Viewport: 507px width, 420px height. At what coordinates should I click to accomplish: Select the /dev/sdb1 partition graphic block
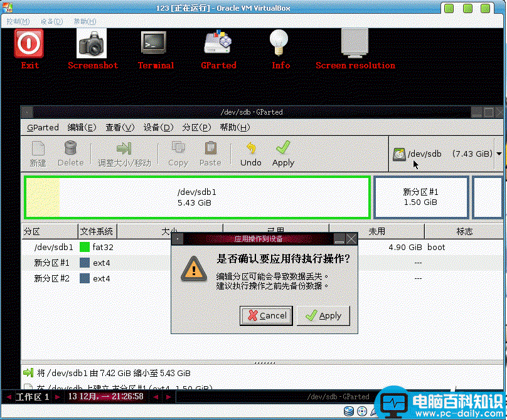click(x=196, y=197)
